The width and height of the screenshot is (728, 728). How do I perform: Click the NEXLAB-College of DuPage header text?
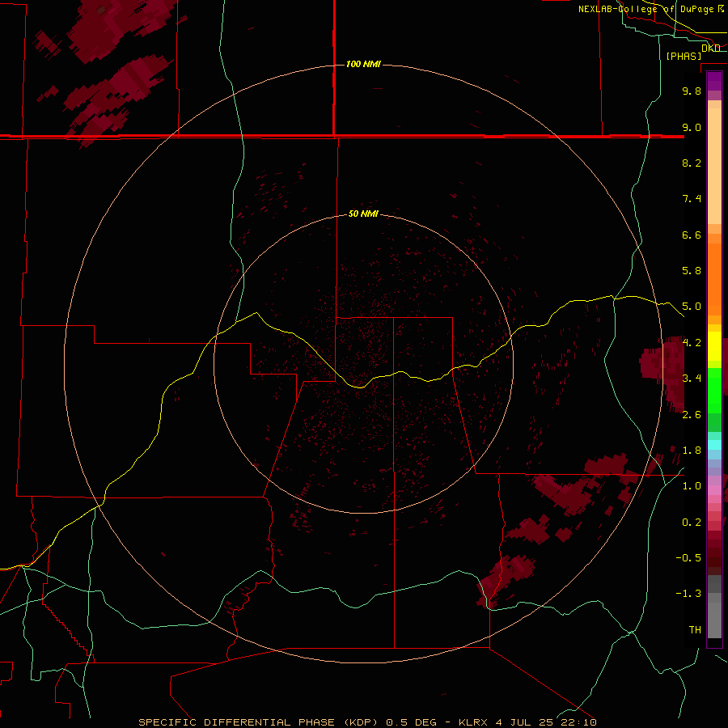point(645,9)
